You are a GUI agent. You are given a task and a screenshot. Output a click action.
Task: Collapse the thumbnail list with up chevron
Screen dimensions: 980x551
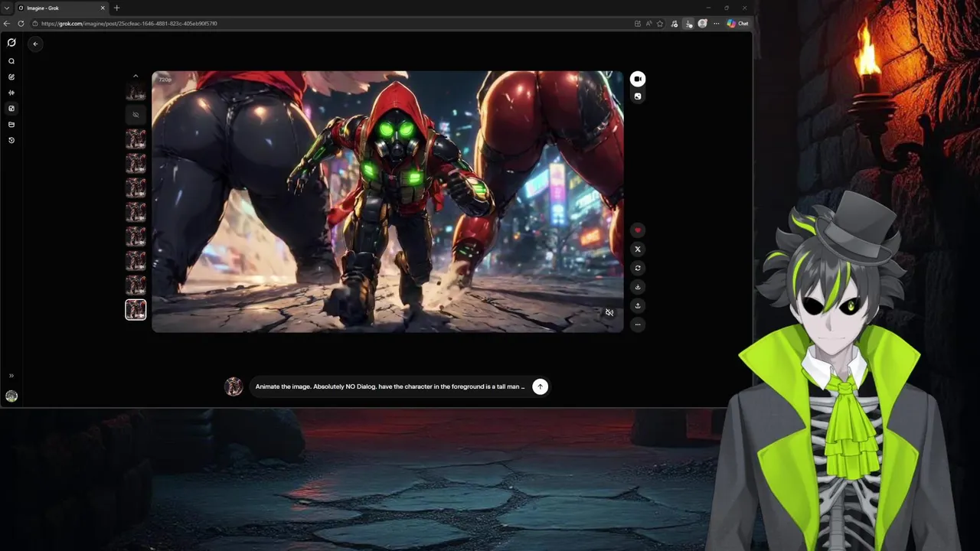pyautogui.click(x=136, y=76)
